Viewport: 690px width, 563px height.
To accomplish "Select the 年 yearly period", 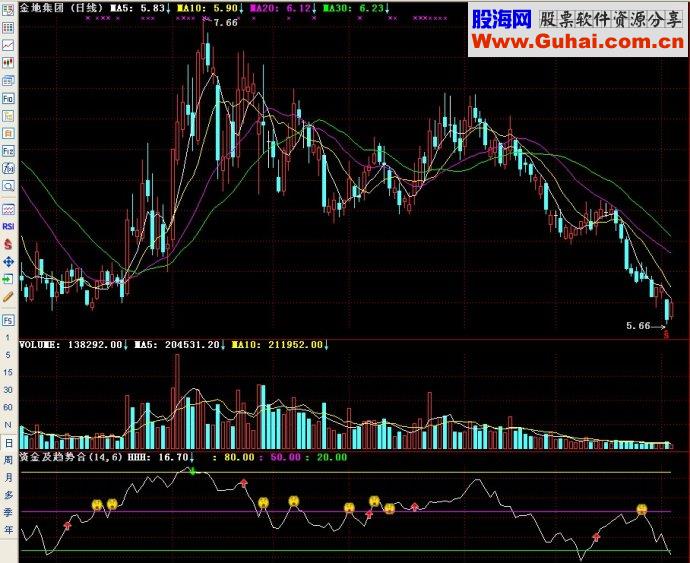I will 8,530.
